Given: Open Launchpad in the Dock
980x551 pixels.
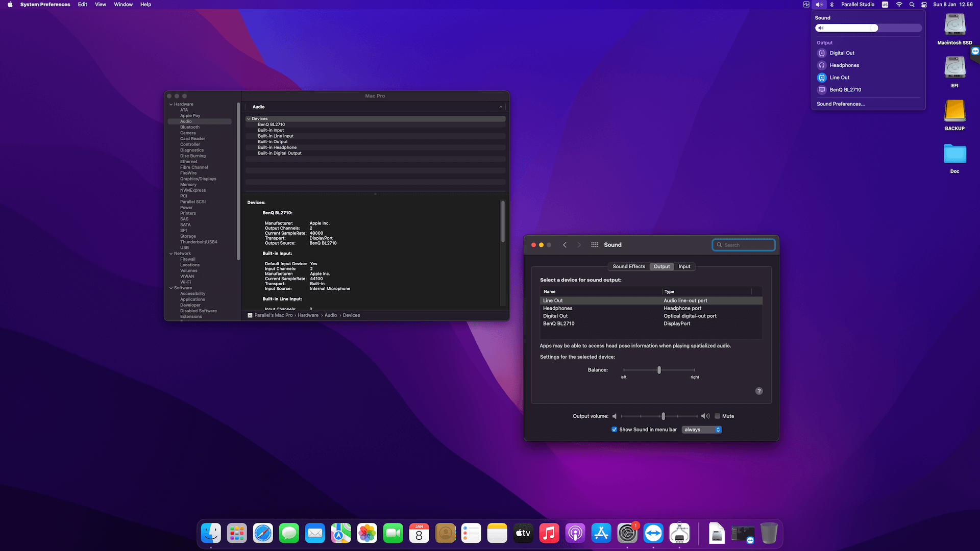Looking at the screenshot, I should 237,533.
